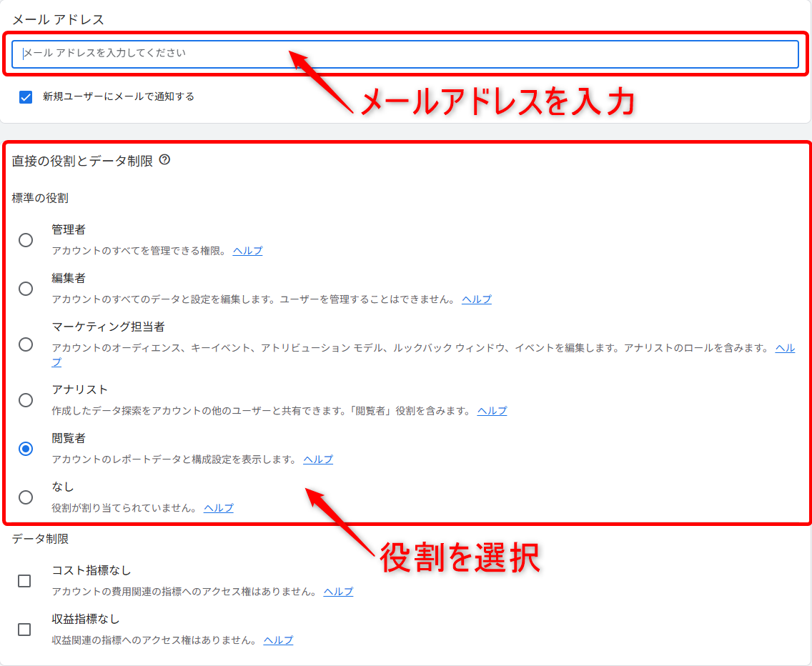
Task: Click the 標準の役割 heading
Action: pyautogui.click(x=40, y=198)
